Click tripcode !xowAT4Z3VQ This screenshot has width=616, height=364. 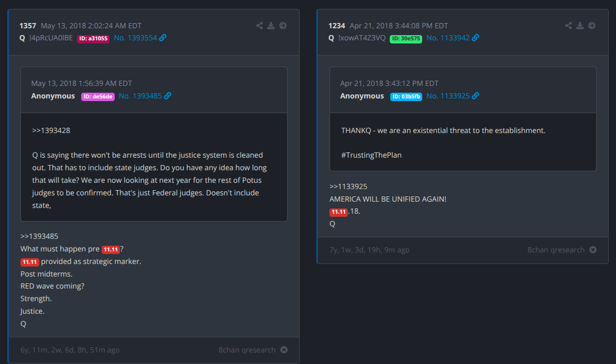[x=362, y=38]
